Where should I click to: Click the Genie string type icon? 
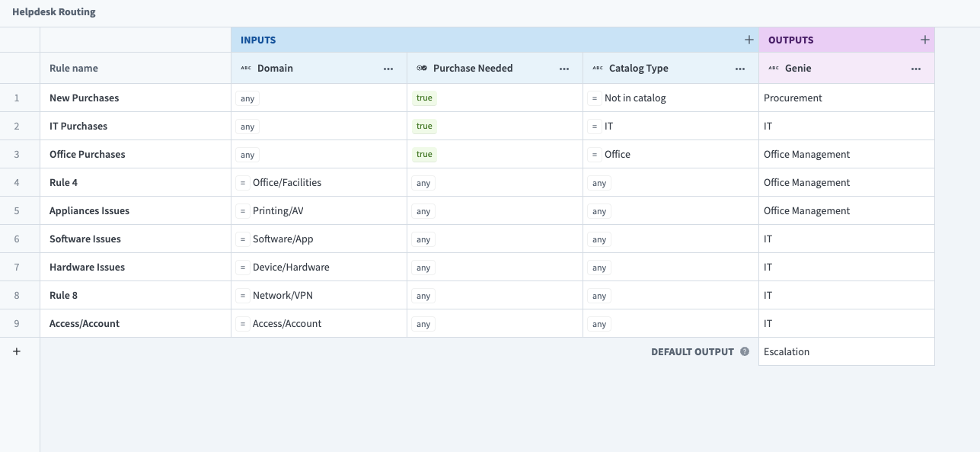point(774,69)
